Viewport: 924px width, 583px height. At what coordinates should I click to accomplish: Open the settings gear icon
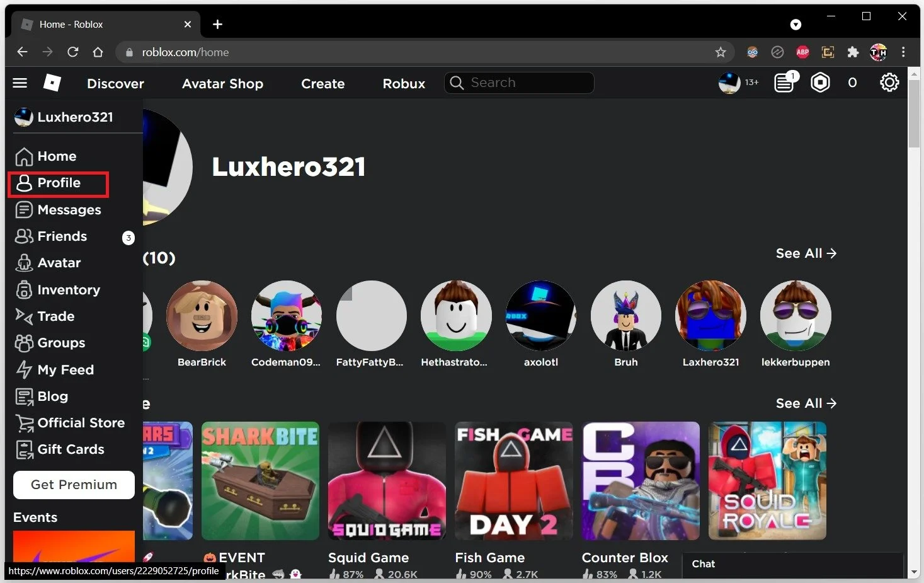click(889, 83)
